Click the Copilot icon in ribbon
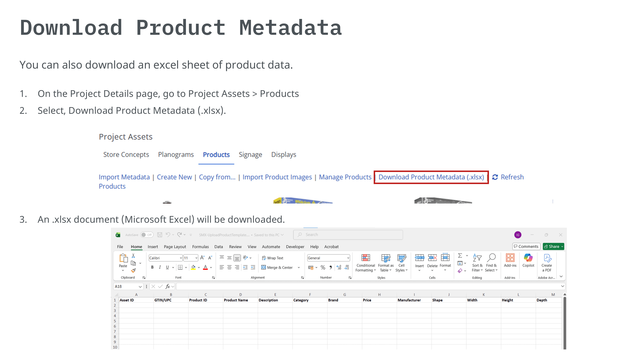 tap(528, 258)
